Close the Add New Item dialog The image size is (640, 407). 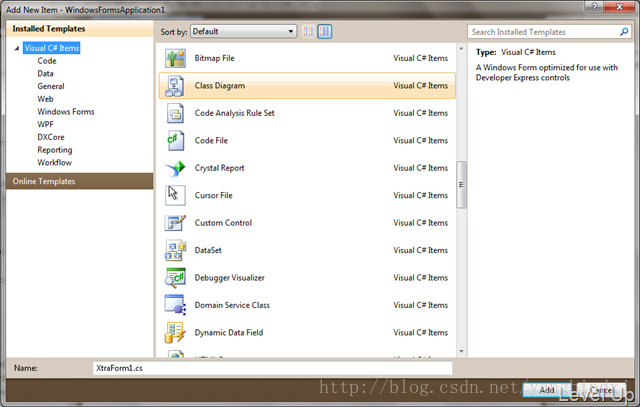(619, 7)
